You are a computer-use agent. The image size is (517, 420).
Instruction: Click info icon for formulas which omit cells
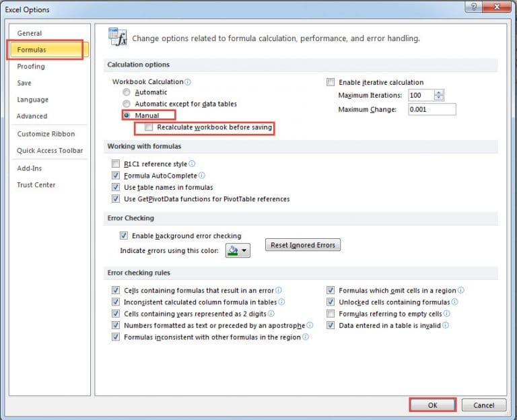click(x=461, y=290)
